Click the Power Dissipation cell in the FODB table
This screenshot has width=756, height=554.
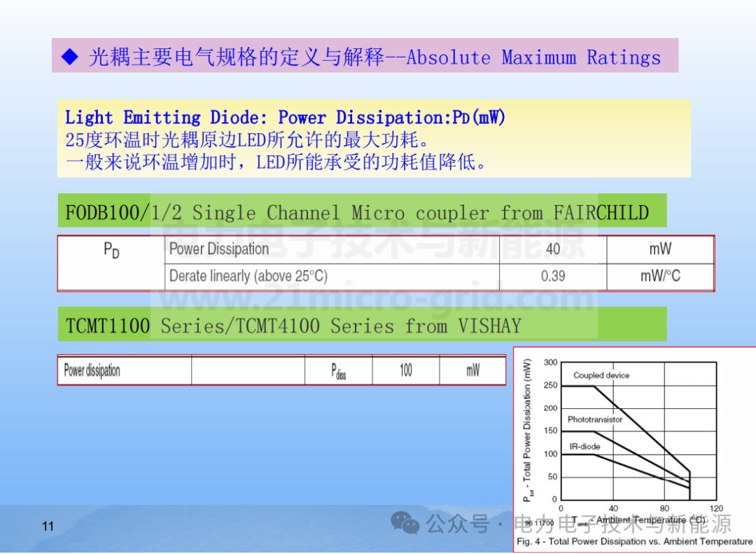[218, 249]
